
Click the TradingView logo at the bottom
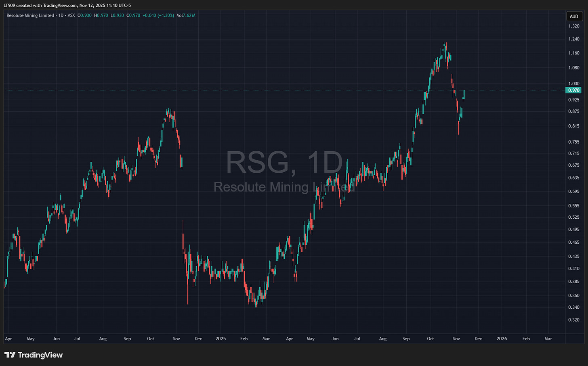[x=34, y=355]
